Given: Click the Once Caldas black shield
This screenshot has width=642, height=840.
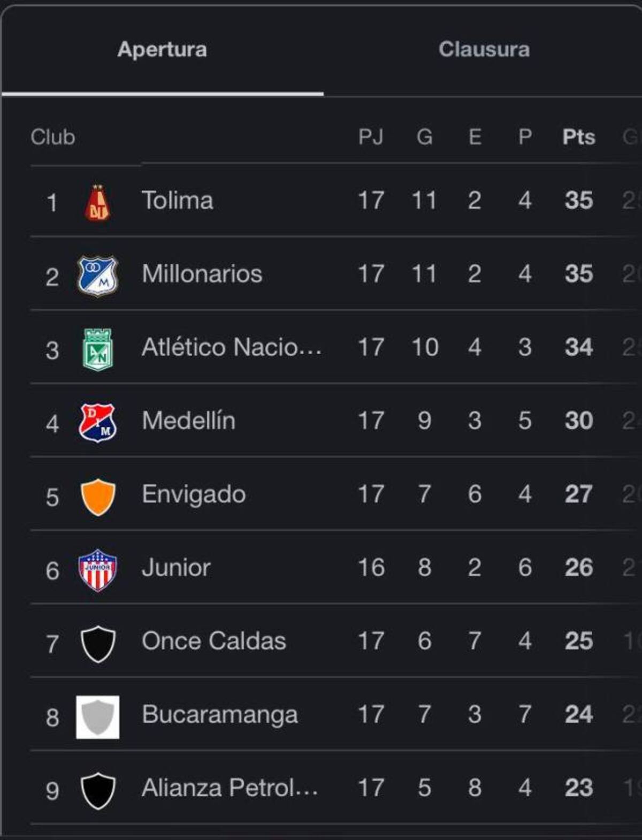Looking at the screenshot, I should pos(97,643).
